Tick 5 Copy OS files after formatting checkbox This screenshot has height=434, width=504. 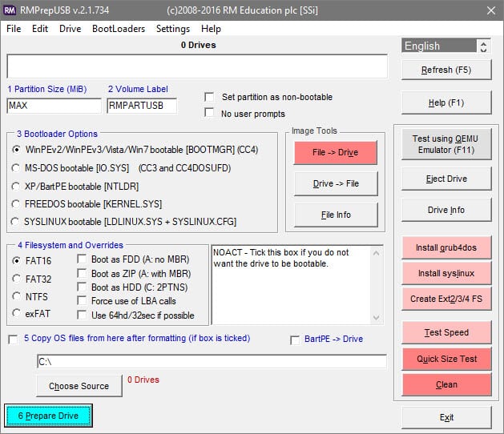pyautogui.click(x=13, y=340)
